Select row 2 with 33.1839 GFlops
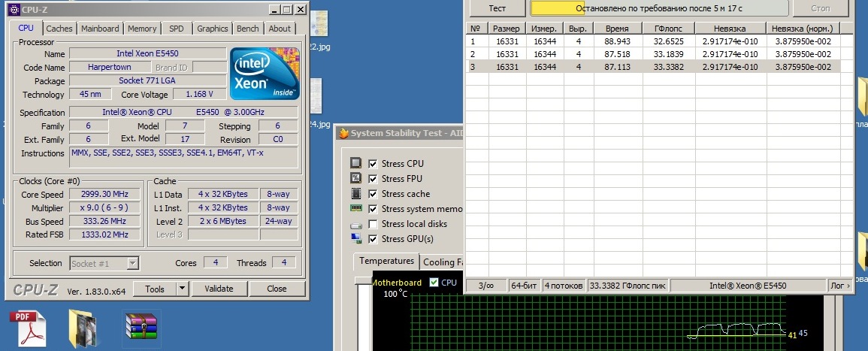This screenshot has height=351, width=868. (653, 53)
